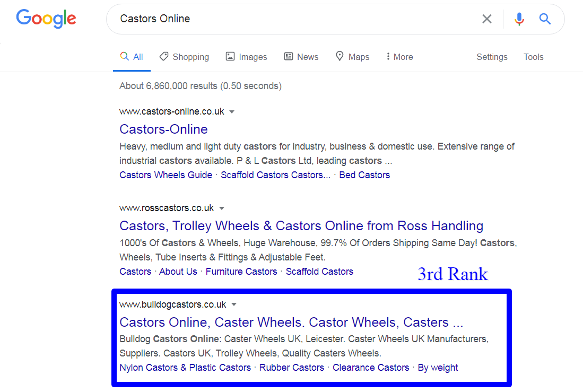Image resolution: width=583 pixels, height=392 pixels.
Task: Open the By weight sitelink
Action: point(438,368)
